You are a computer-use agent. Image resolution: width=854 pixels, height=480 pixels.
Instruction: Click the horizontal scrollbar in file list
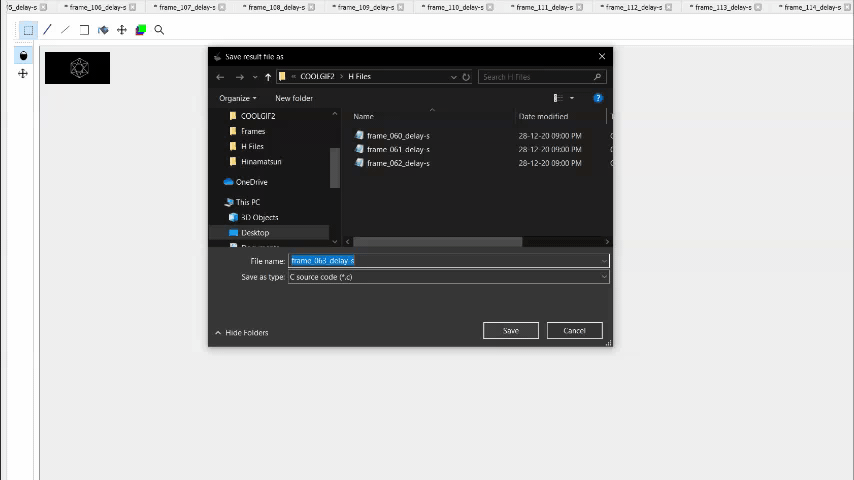437,241
